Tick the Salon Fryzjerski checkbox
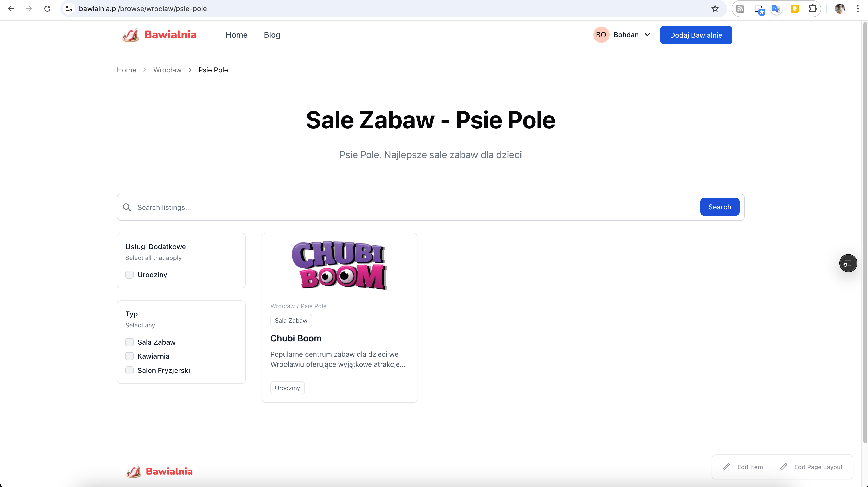This screenshot has width=868, height=487. tap(129, 370)
